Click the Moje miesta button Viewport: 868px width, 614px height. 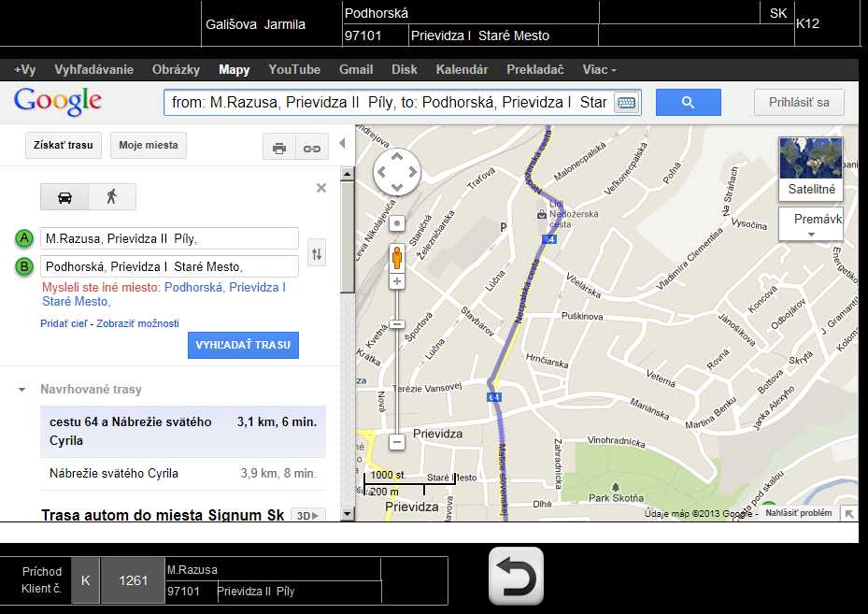click(x=149, y=145)
